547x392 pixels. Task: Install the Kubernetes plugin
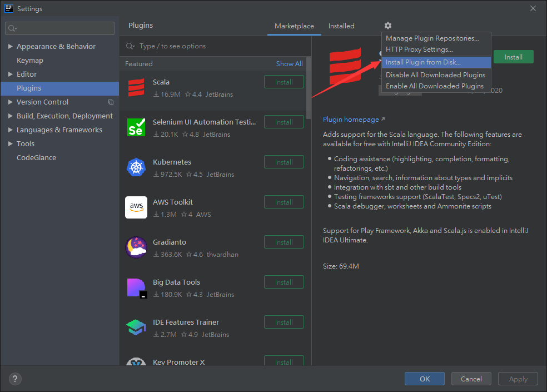pyautogui.click(x=284, y=162)
